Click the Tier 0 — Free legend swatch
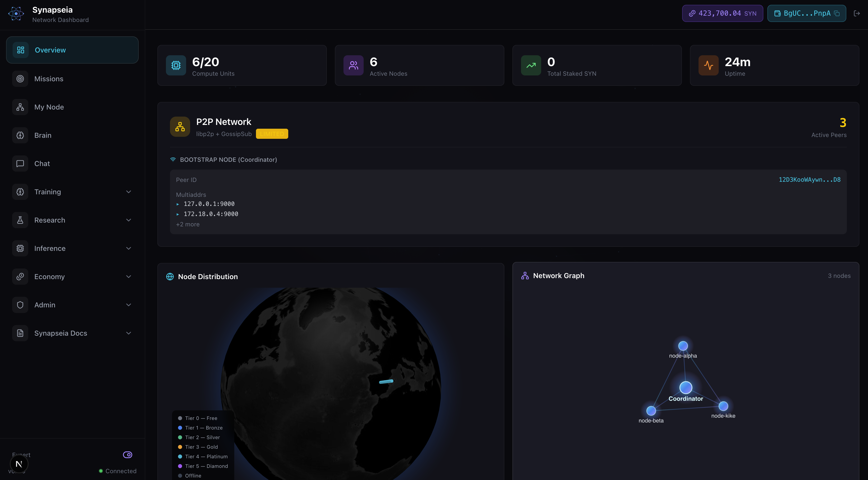The width and height of the screenshot is (868, 480). coord(180,418)
